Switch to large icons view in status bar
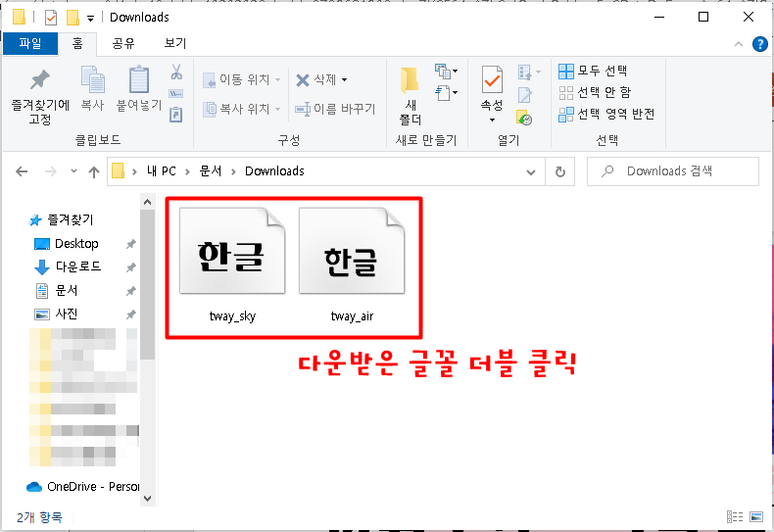 click(x=756, y=516)
